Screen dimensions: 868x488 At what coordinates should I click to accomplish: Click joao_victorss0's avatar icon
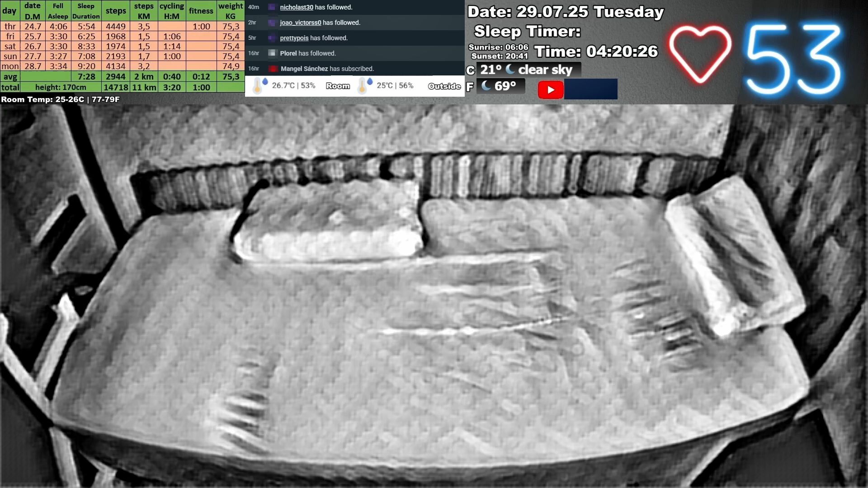272,23
